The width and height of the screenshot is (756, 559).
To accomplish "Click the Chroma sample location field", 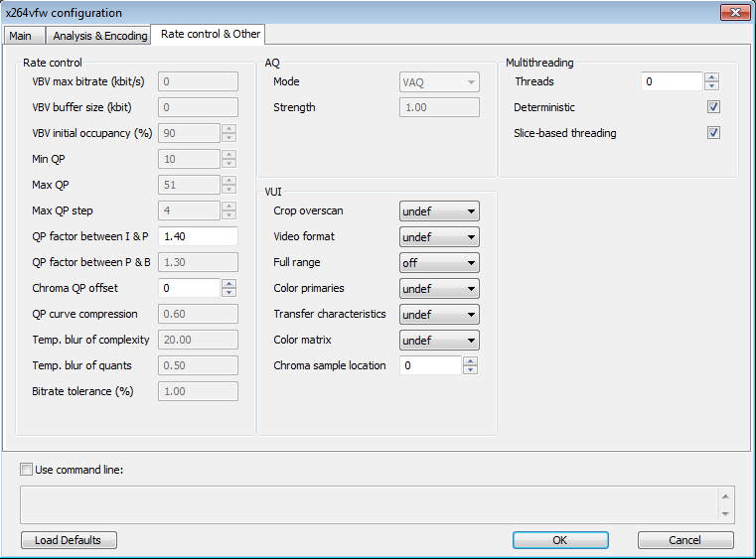I will [430, 365].
